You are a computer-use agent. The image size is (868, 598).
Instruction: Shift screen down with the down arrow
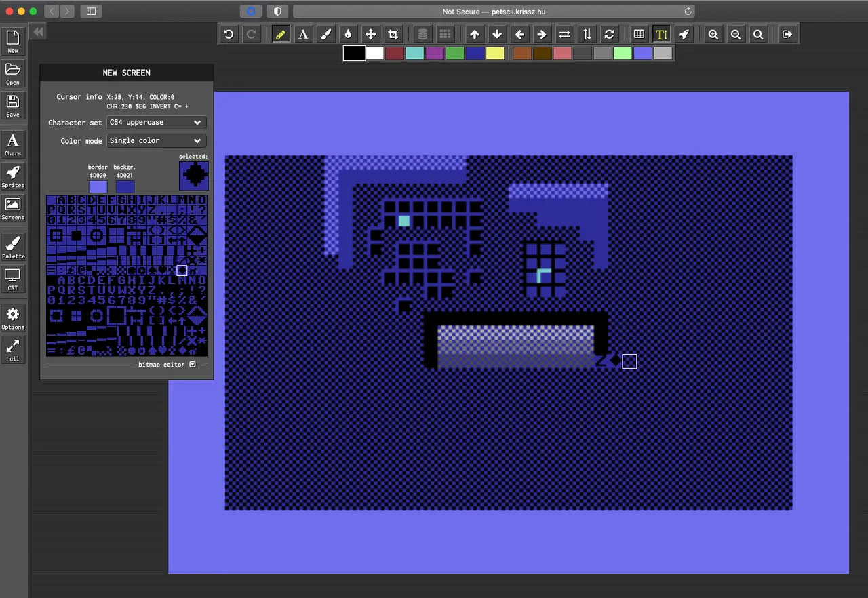(x=497, y=34)
